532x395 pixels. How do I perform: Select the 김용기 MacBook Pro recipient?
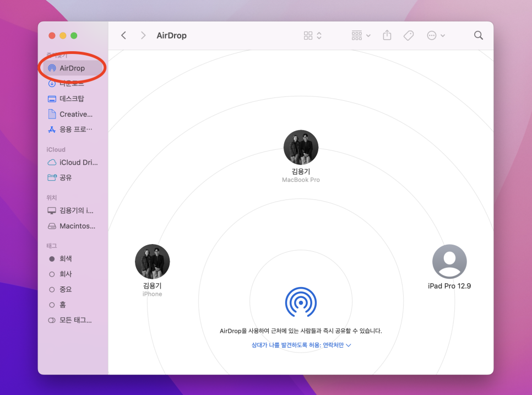301,156
